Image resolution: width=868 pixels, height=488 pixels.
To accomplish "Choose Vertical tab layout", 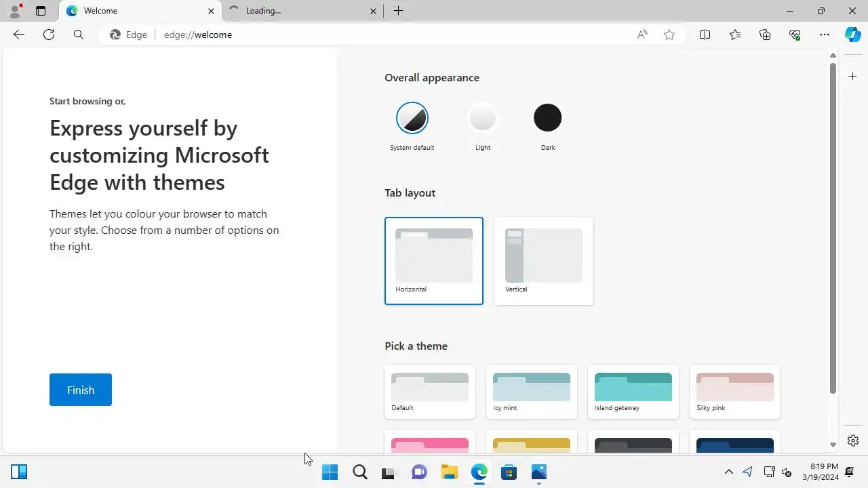I will pyautogui.click(x=544, y=261).
